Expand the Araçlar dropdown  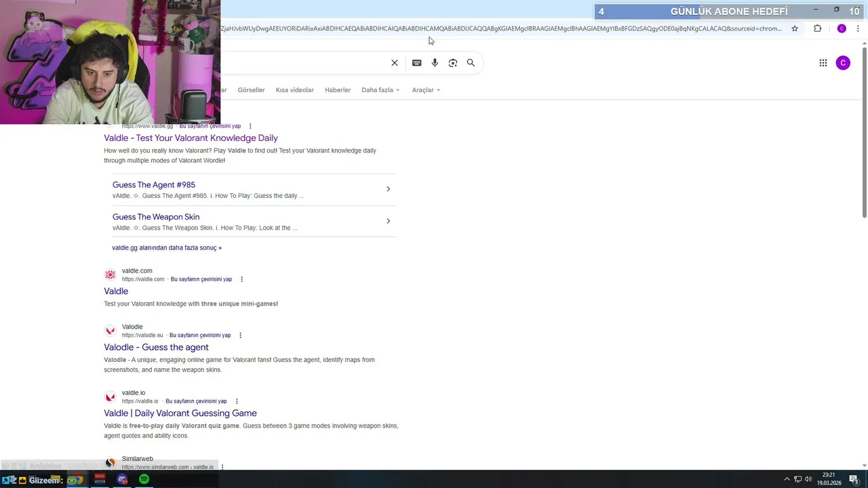click(426, 90)
